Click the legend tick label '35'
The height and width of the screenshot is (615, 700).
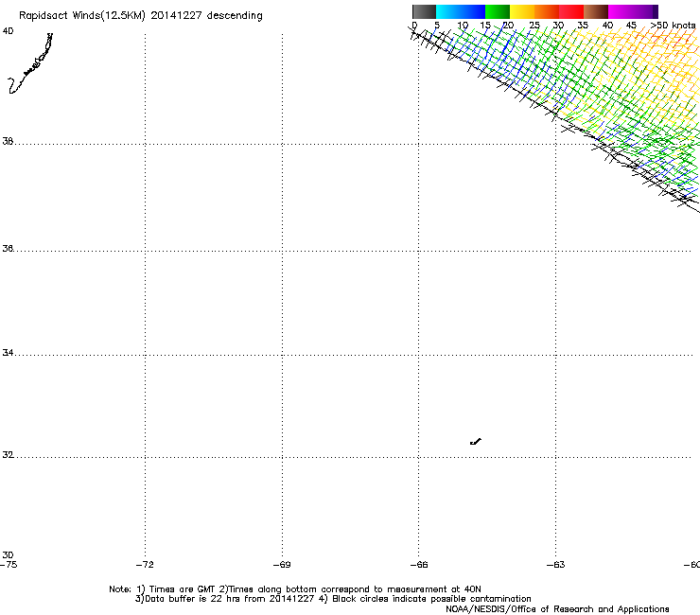[x=583, y=26]
